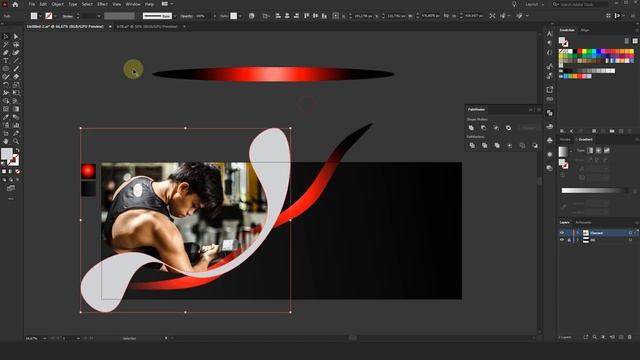This screenshot has width=640, height=360.
Task: Switch to the second document tab
Action: [x=147, y=27]
